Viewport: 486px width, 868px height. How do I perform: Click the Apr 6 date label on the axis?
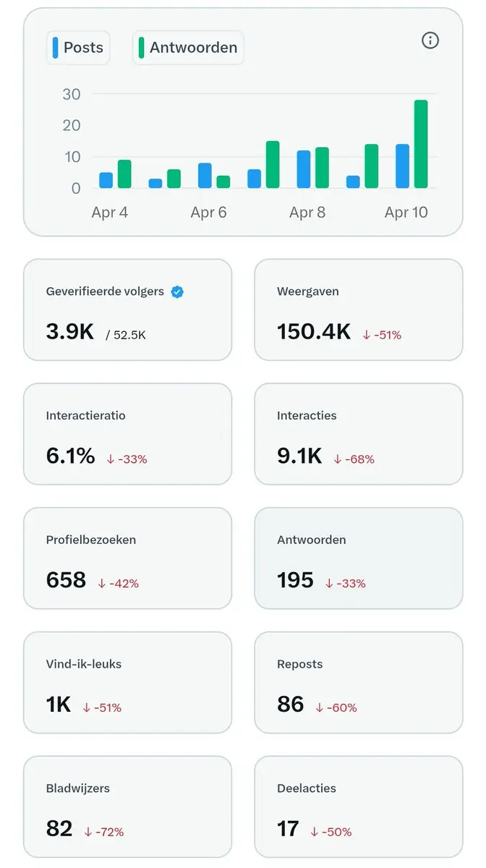pyautogui.click(x=208, y=213)
